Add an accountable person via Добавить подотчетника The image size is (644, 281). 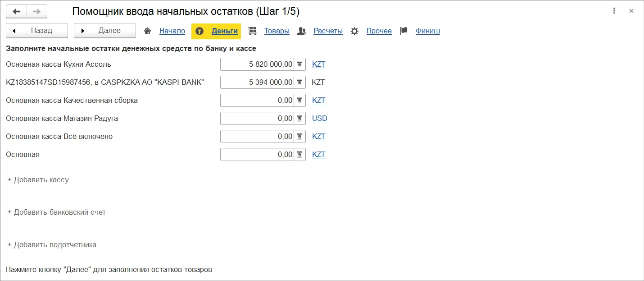click(x=52, y=244)
